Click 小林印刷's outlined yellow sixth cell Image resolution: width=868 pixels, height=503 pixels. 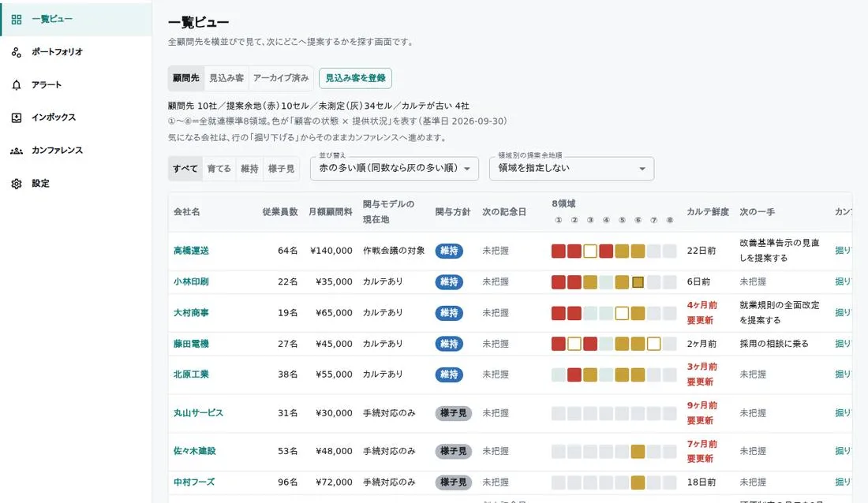pos(638,281)
